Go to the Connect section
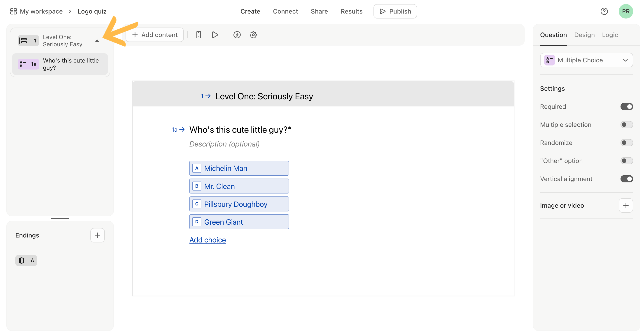This screenshot has height=335, width=644. coord(285,11)
